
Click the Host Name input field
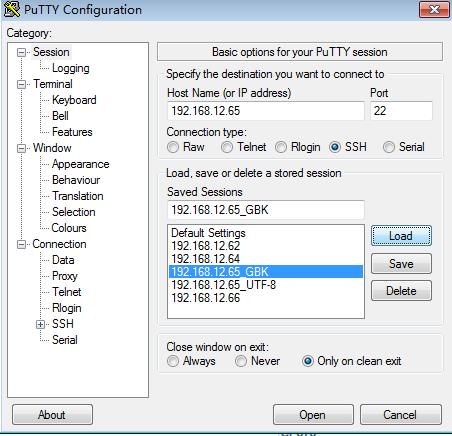click(266, 111)
